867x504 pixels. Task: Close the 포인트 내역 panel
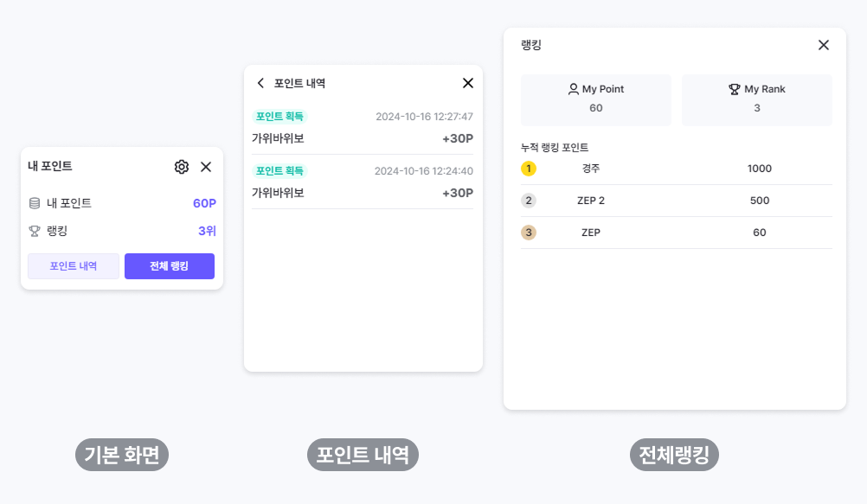point(468,83)
